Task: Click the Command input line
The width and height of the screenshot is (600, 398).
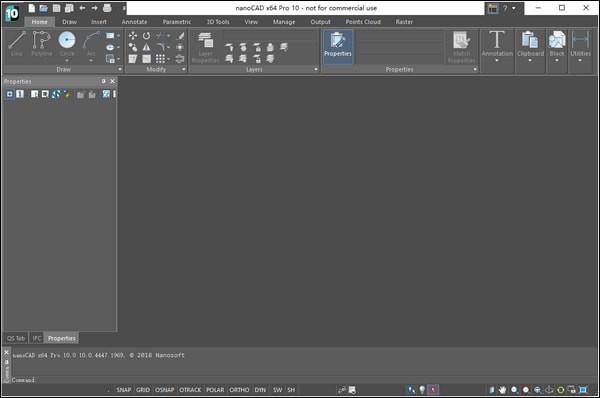Action: click(x=304, y=380)
